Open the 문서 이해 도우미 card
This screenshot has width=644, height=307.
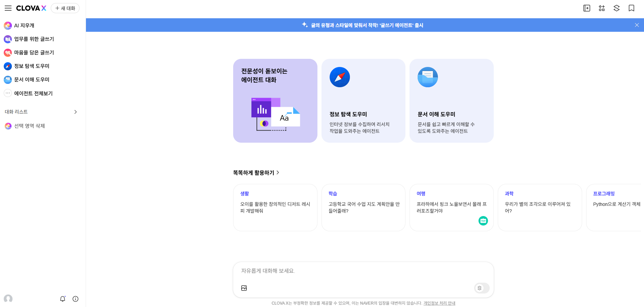(x=451, y=101)
